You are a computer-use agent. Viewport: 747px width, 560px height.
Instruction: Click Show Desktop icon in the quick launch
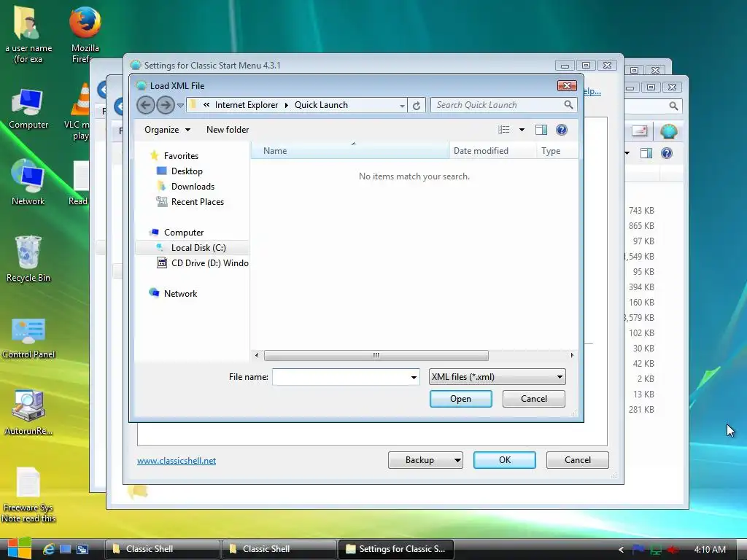click(x=65, y=549)
